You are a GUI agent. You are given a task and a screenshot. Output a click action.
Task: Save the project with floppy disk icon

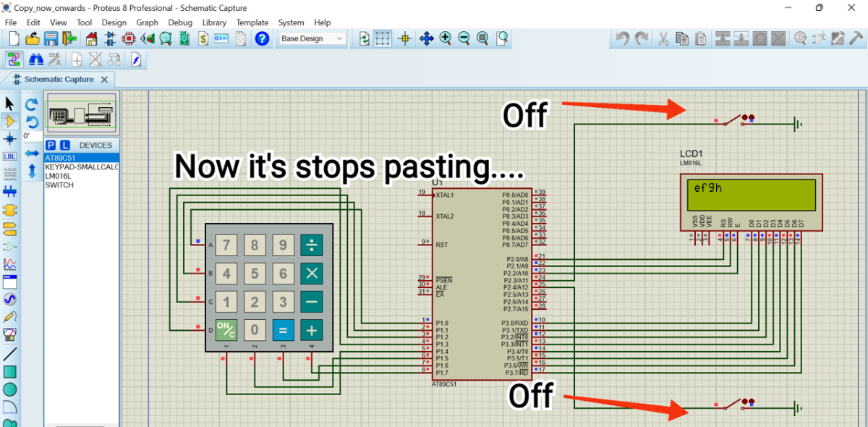click(x=51, y=38)
